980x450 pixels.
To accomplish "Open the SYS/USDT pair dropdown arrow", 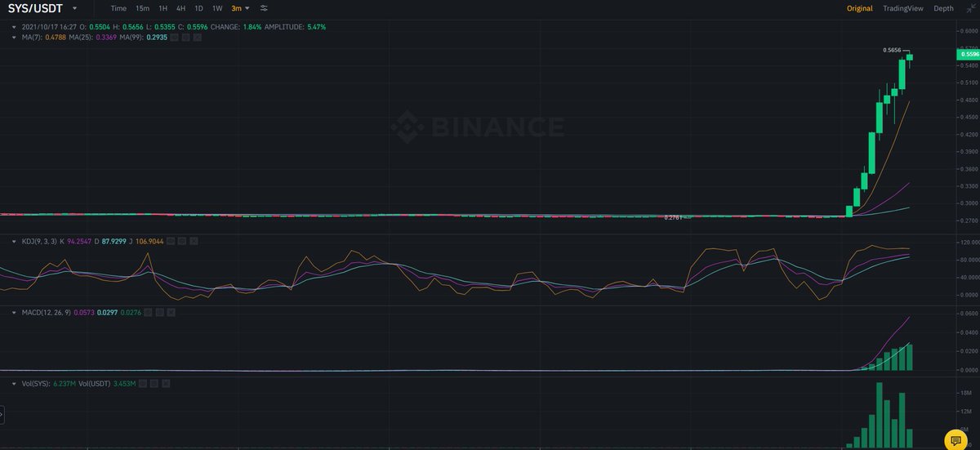I will coord(73,8).
